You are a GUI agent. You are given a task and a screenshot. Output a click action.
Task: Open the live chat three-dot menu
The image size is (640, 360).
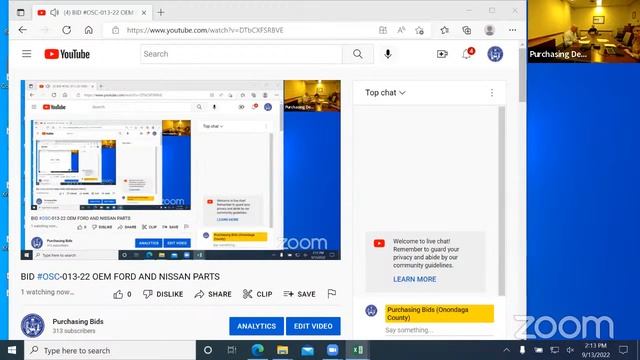(492, 93)
